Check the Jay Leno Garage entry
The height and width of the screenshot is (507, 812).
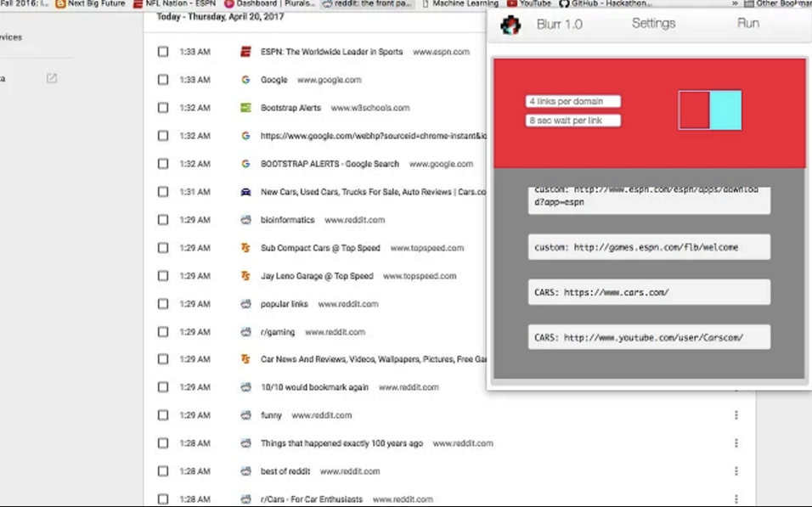(x=162, y=275)
